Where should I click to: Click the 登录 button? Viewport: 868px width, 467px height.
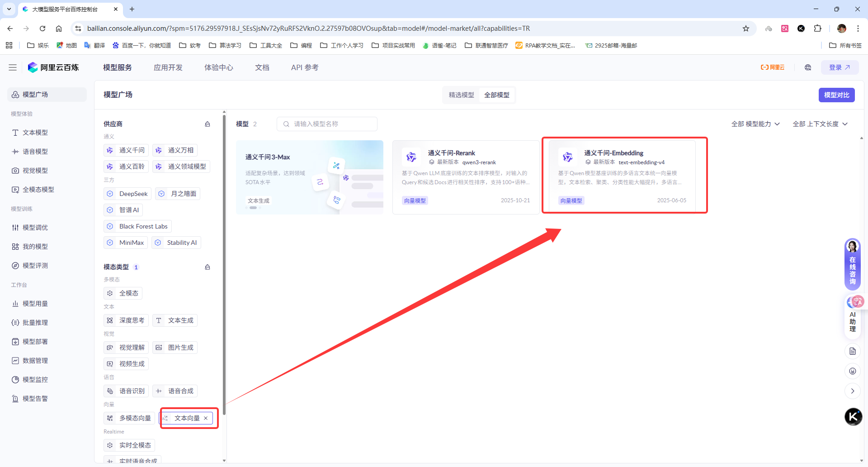(840, 67)
